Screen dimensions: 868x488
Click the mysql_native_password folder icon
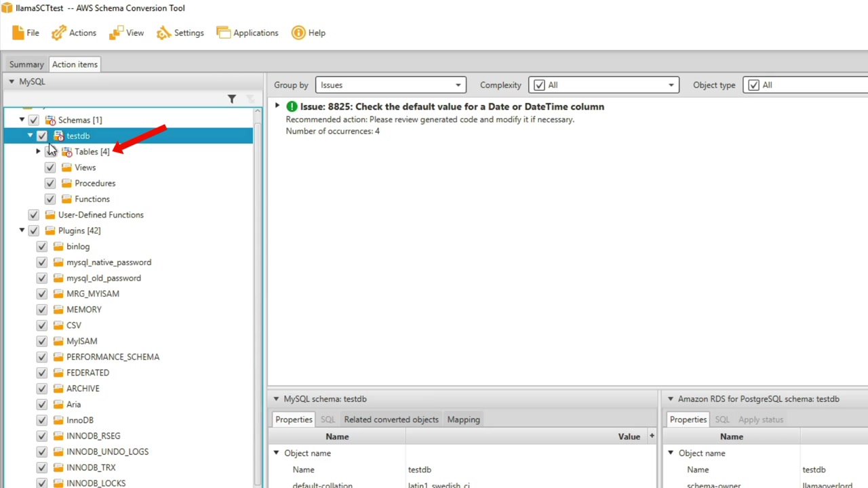coord(58,262)
